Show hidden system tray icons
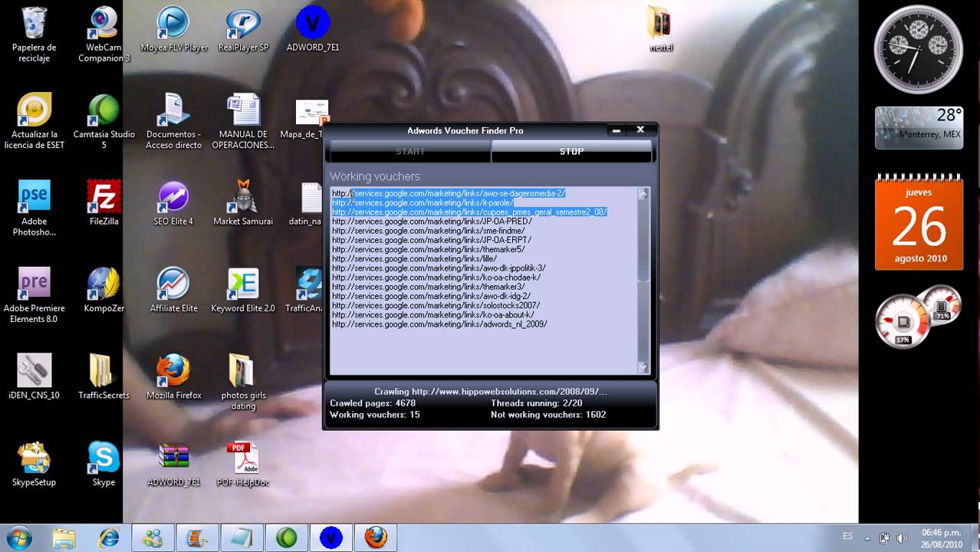Image resolution: width=980 pixels, height=552 pixels. click(x=867, y=538)
